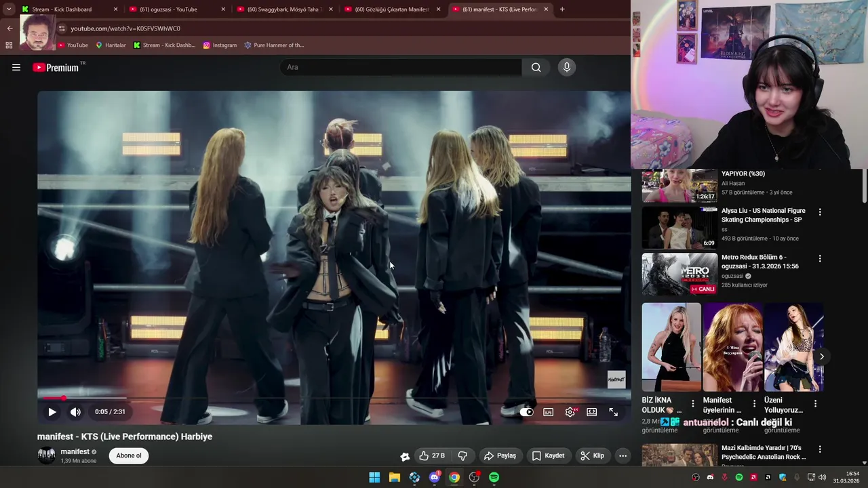The height and width of the screenshot is (488, 868).
Task: Open options for BİZ İKNA OLDUK short
Action: point(693,403)
